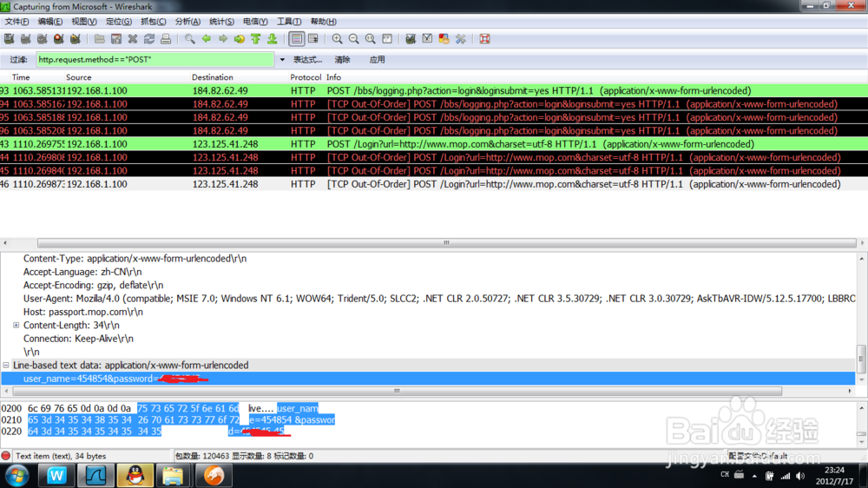Toggle auto scroll in live capture

[x=313, y=39]
